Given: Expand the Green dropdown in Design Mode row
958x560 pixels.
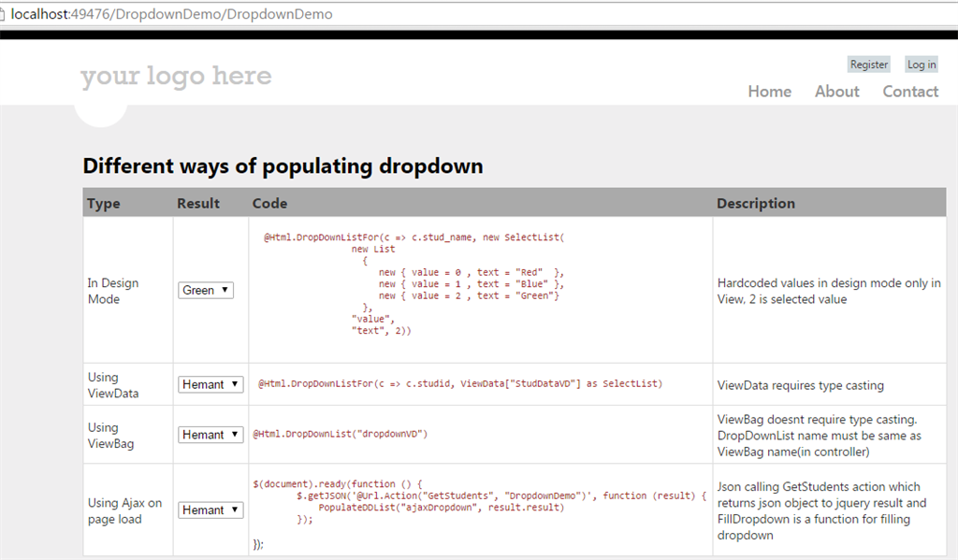Looking at the screenshot, I should (x=206, y=291).
